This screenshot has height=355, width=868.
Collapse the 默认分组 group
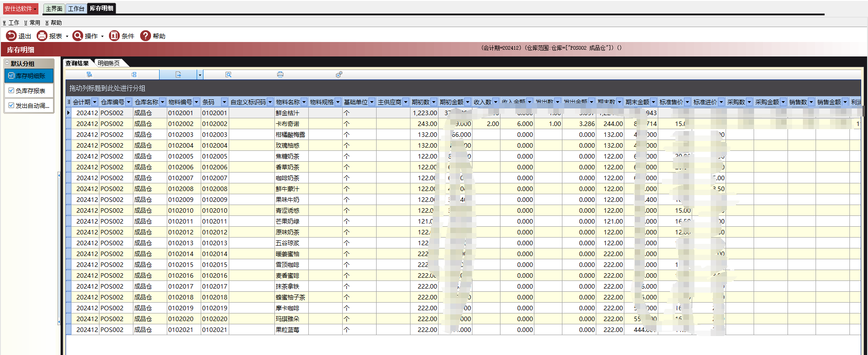point(7,63)
